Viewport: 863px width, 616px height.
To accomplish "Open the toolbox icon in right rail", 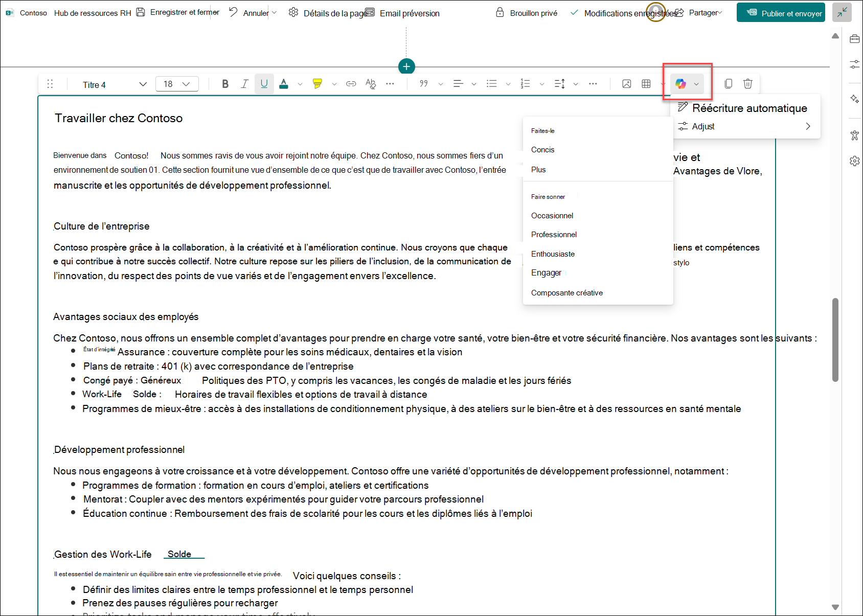I will pos(854,39).
